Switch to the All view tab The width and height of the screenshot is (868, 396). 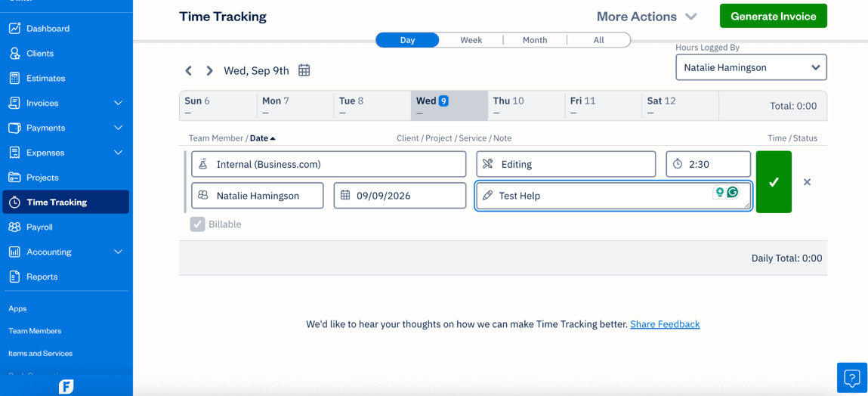click(x=598, y=40)
